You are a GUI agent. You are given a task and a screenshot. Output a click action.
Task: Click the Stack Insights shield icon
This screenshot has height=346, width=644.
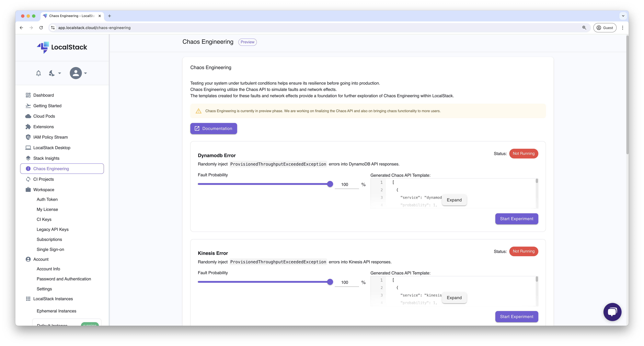click(x=28, y=158)
